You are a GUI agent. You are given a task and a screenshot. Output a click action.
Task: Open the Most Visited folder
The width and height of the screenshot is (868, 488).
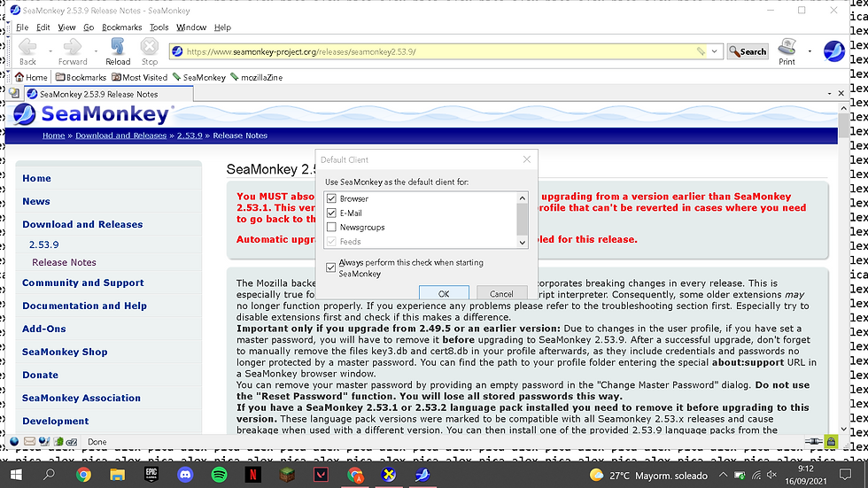click(x=140, y=77)
